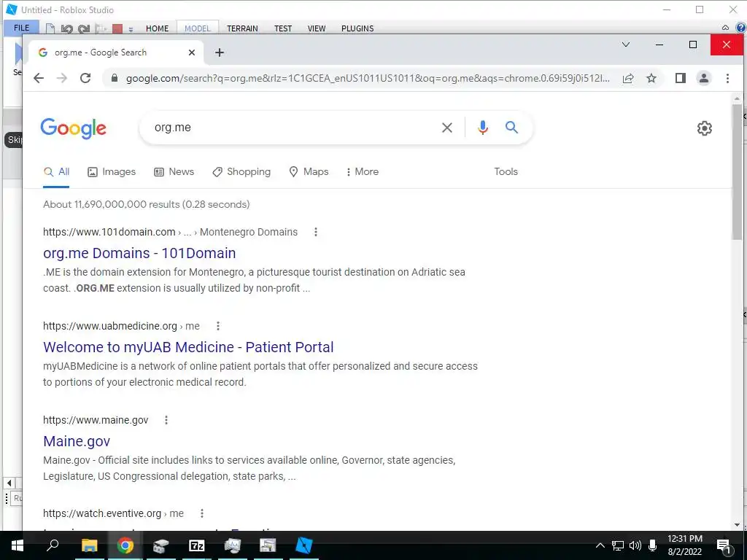Click the Chrome back arrow
This screenshot has height=560, width=747.
click(39, 78)
